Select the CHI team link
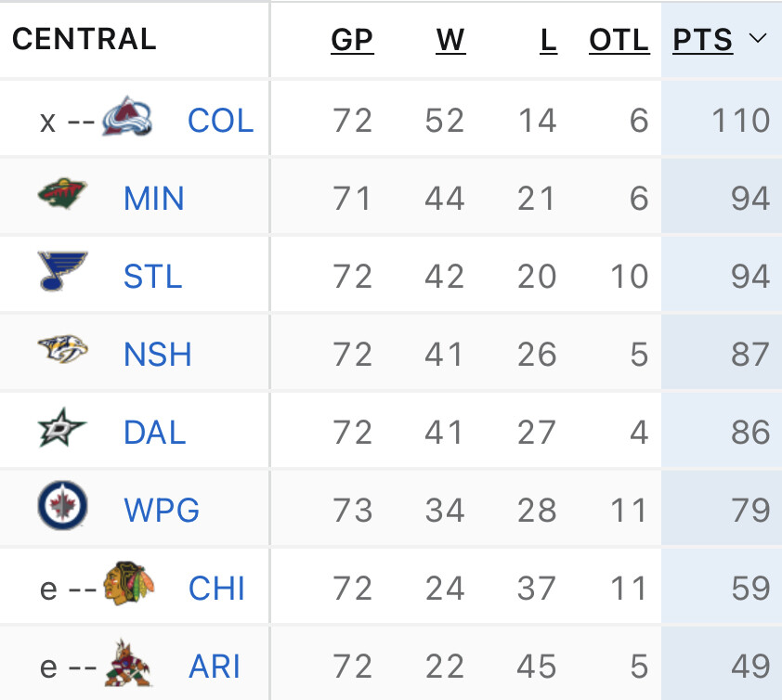This screenshot has height=700, width=782. (x=216, y=589)
